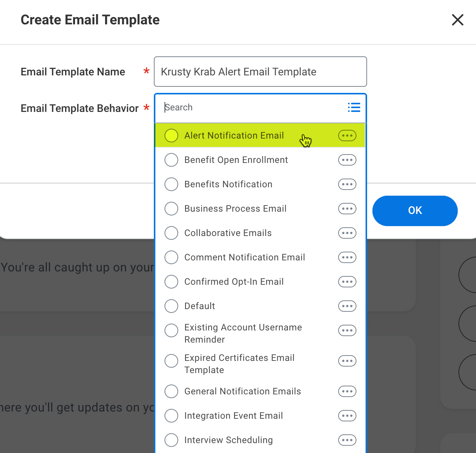Open related actions for Default
This screenshot has width=476, height=453.
347,306
